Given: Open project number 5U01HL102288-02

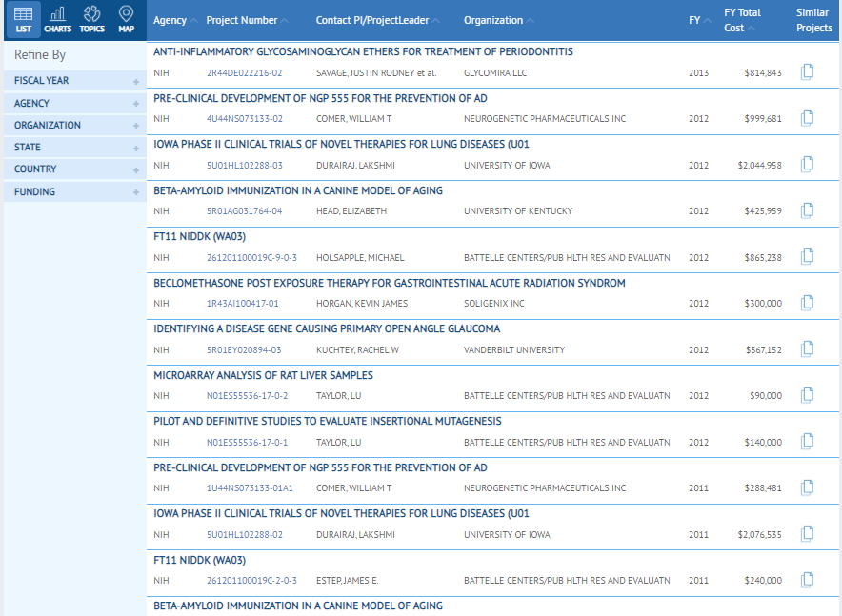Looking at the screenshot, I should coord(245,534).
